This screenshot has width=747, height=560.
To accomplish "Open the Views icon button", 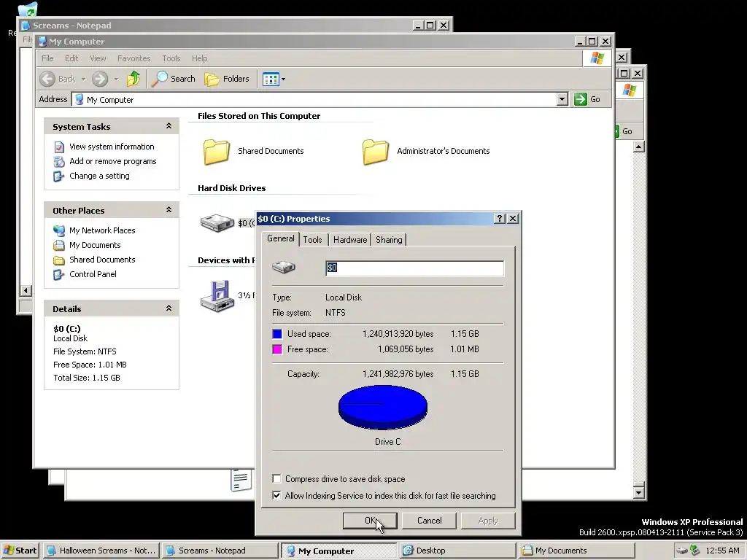I will tap(271, 79).
